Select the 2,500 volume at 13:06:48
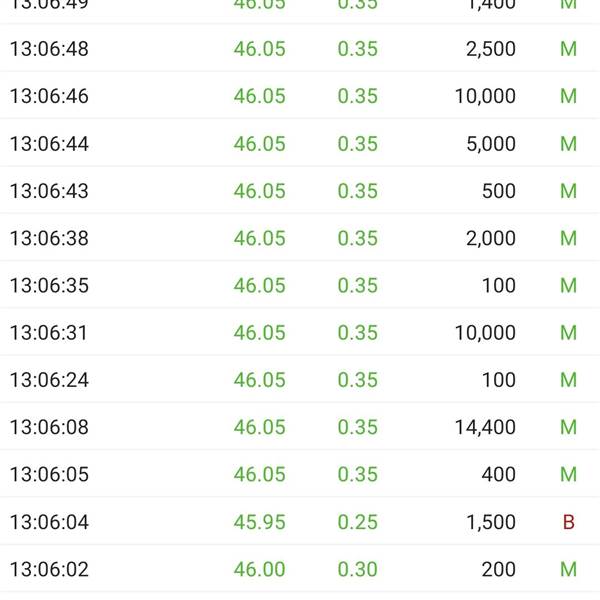The width and height of the screenshot is (600, 600). [491, 49]
